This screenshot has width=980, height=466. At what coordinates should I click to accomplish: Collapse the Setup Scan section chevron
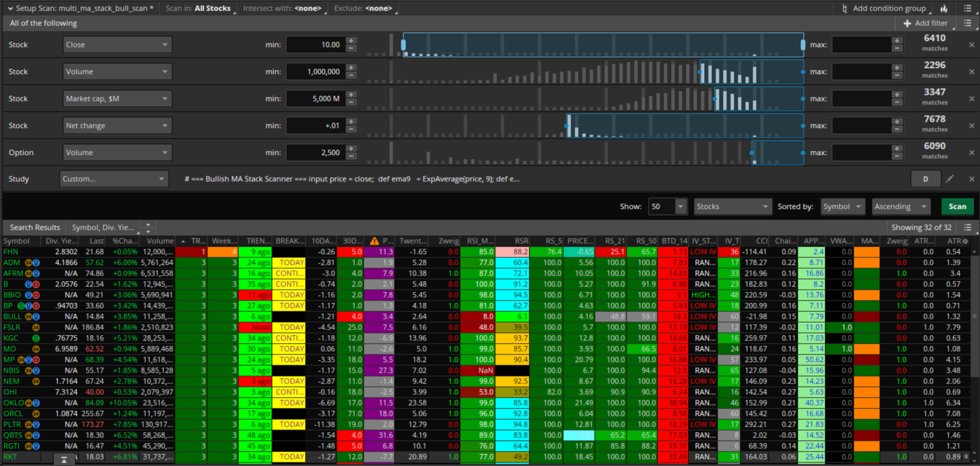click(10, 8)
